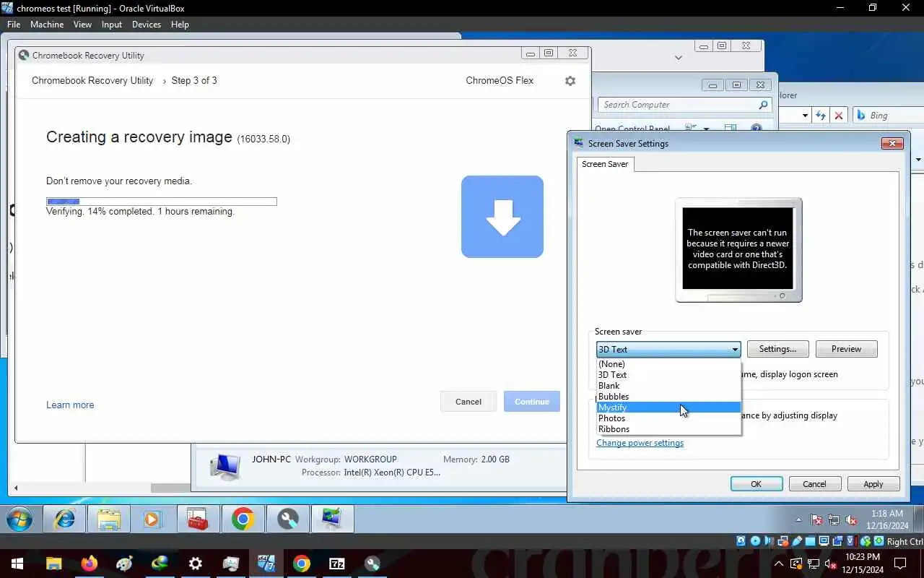The image size is (924, 578).
Task: Open 7-Zip on host taskbar
Action: (x=337, y=564)
